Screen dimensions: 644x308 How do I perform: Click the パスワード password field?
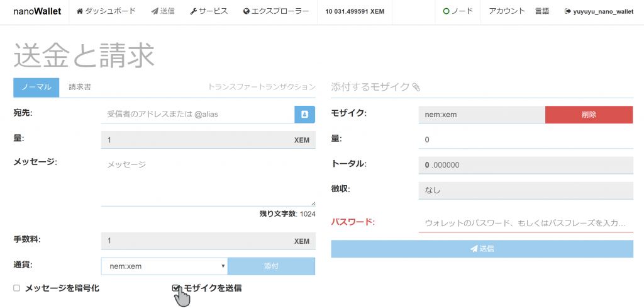(526, 224)
